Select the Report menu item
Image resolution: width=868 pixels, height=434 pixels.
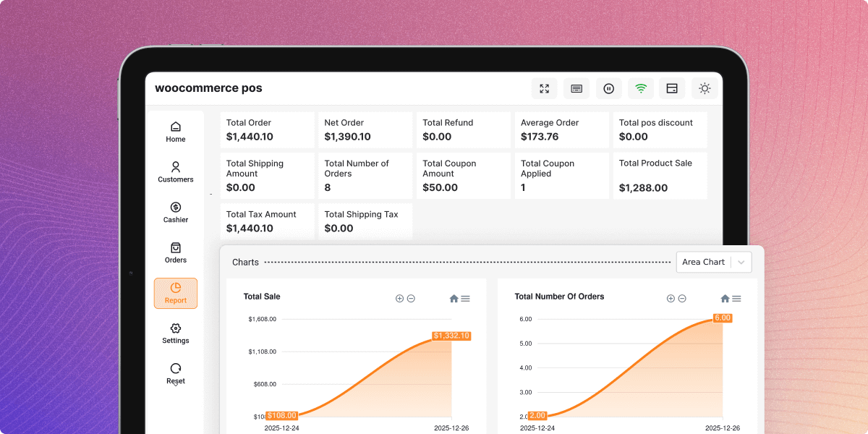point(176,294)
